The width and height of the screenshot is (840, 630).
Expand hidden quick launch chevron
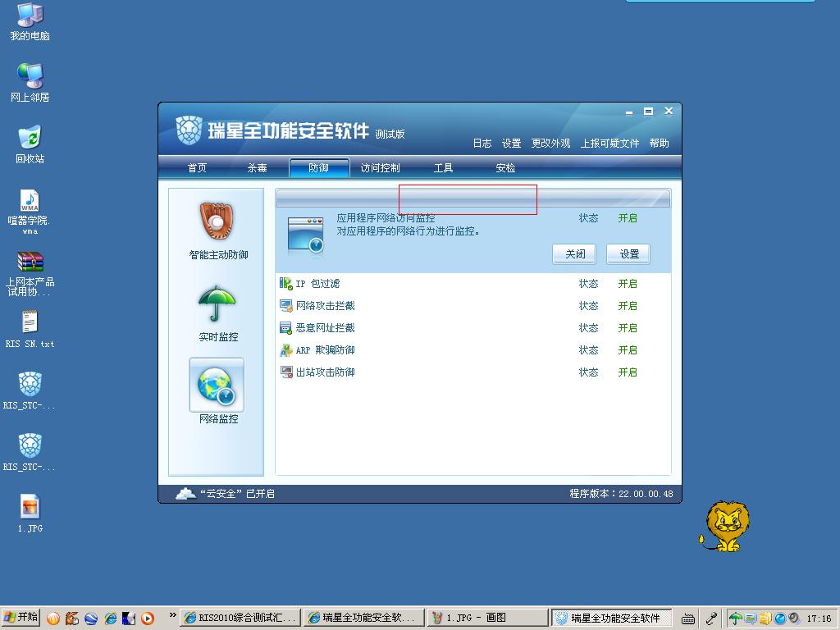pos(172,614)
